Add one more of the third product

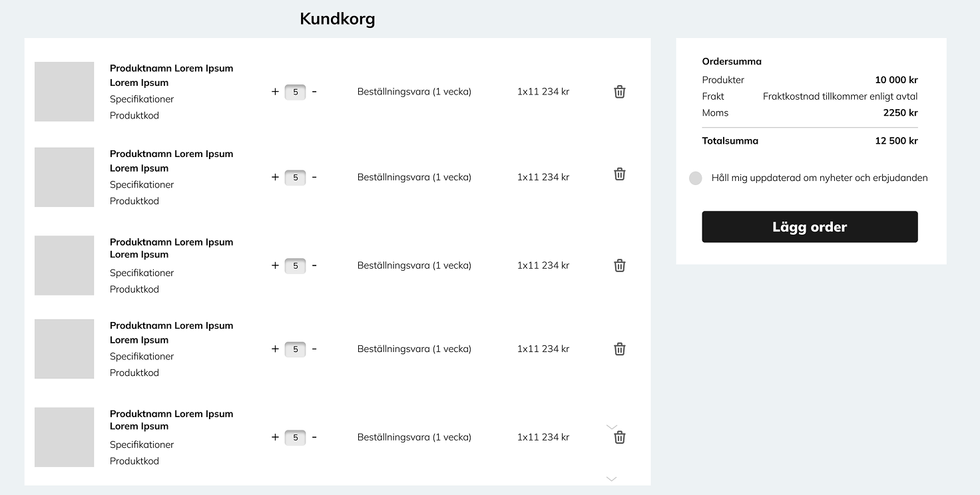coord(275,265)
